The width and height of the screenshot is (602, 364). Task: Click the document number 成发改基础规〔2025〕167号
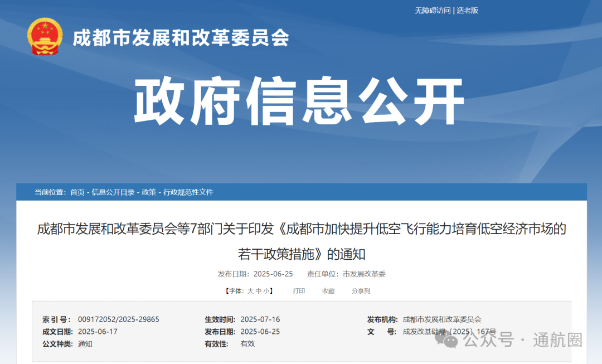pos(450,331)
